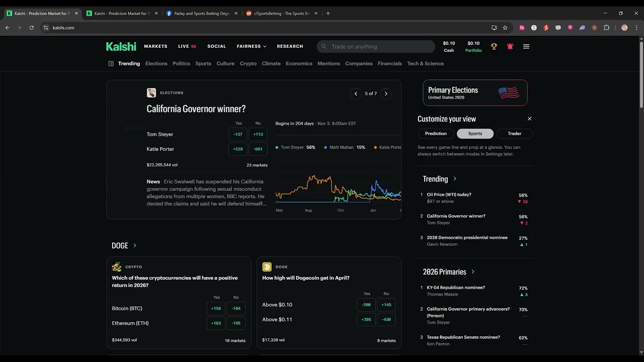The image size is (644, 362).
Task: Click the Dogecoin market icon
Action: (x=267, y=267)
